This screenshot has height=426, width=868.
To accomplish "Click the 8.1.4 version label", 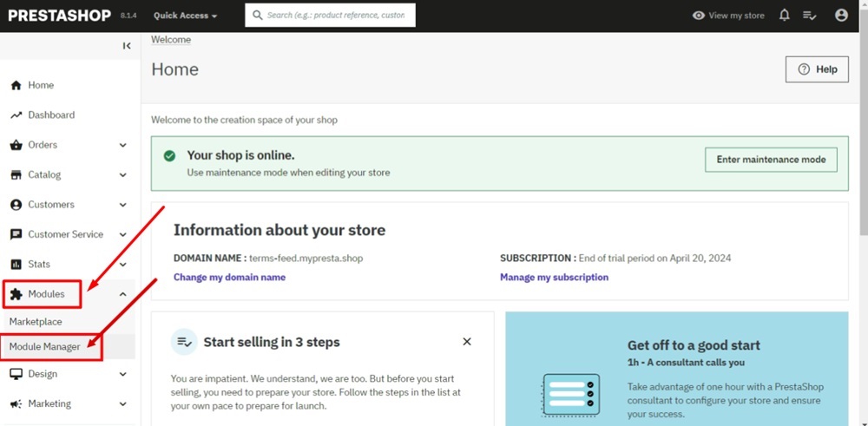I will [x=128, y=16].
